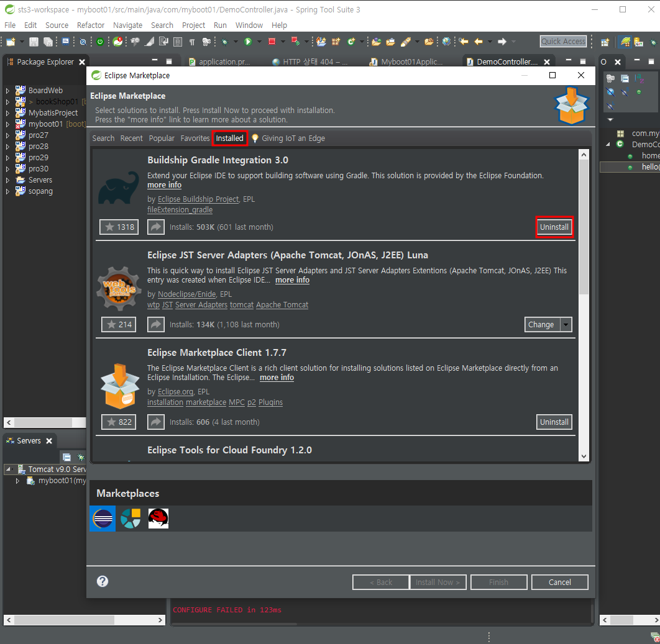
Task: Click the red Stop icon in toolbar
Action: click(272, 41)
